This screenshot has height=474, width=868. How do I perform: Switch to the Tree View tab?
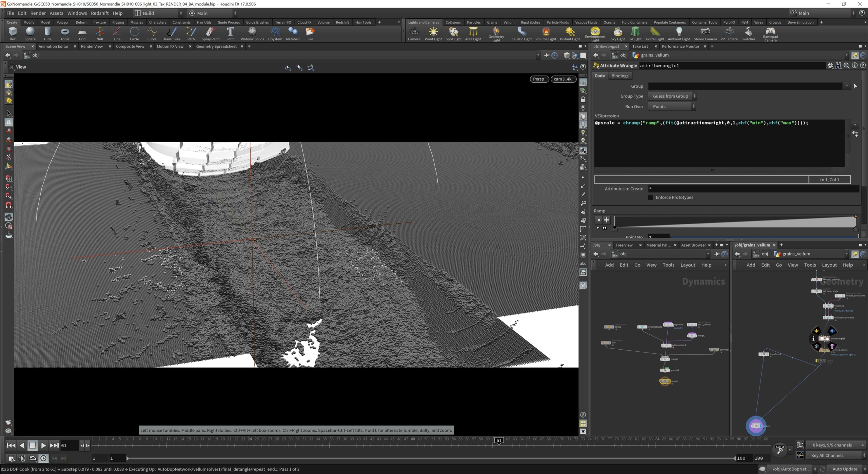[x=624, y=245]
